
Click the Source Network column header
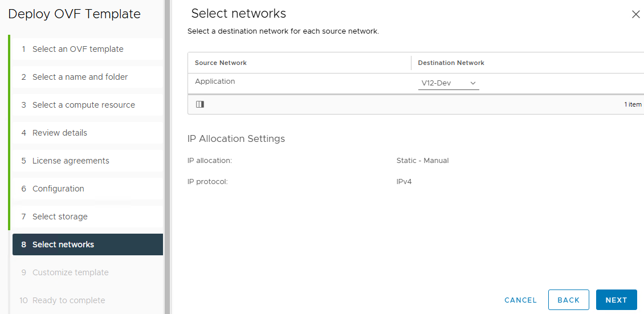tap(221, 63)
